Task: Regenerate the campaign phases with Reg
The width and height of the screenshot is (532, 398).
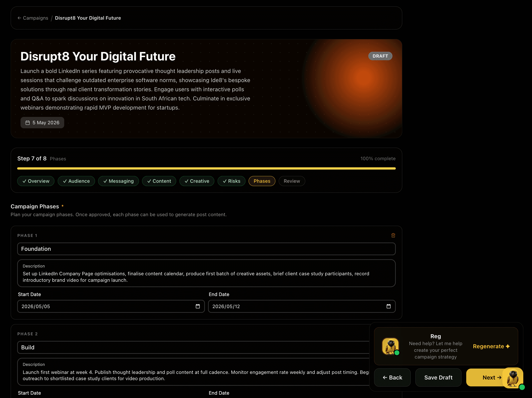Action: [491, 346]
